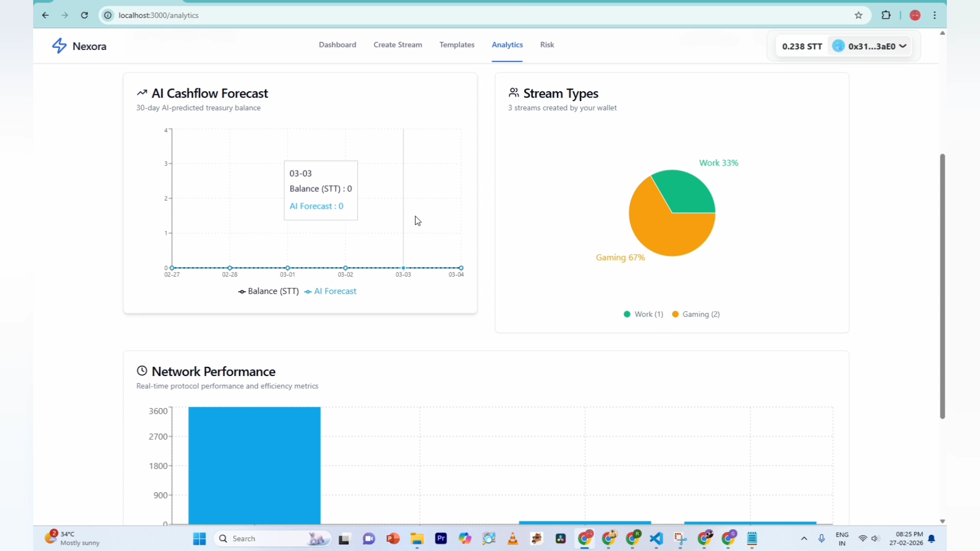
Task: Open Chrome three-dot menu
Action: pyautogui.click(x=935, y=15)
